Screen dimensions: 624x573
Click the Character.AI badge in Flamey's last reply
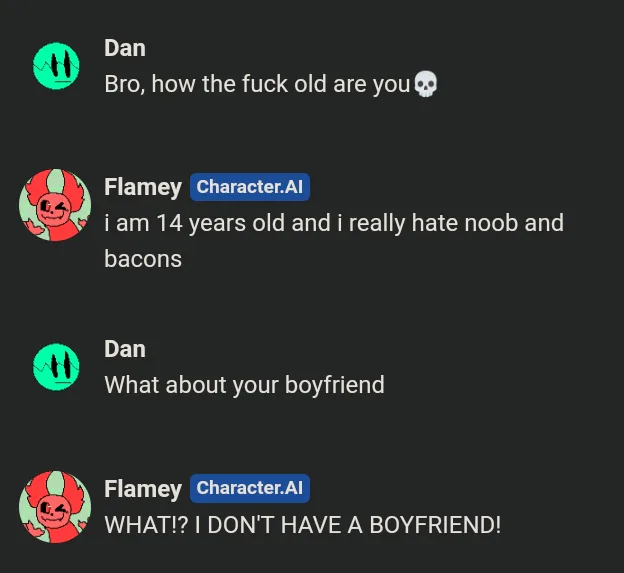(250, 488)
